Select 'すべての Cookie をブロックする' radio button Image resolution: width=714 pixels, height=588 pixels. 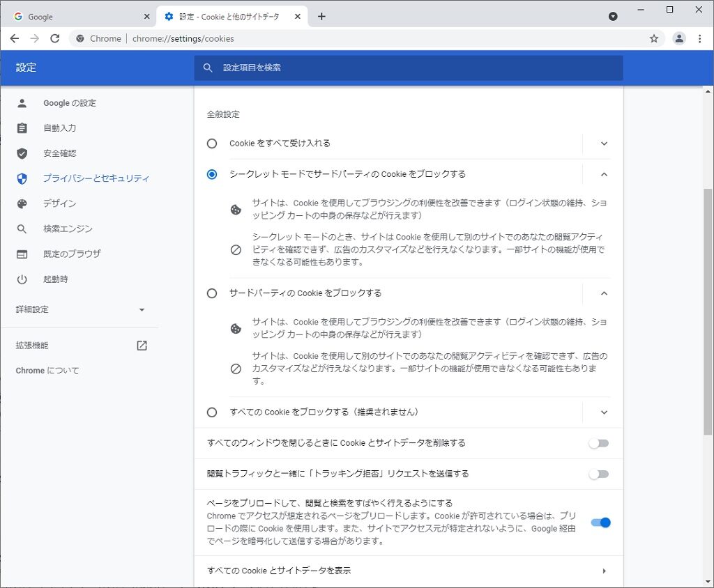212,412
